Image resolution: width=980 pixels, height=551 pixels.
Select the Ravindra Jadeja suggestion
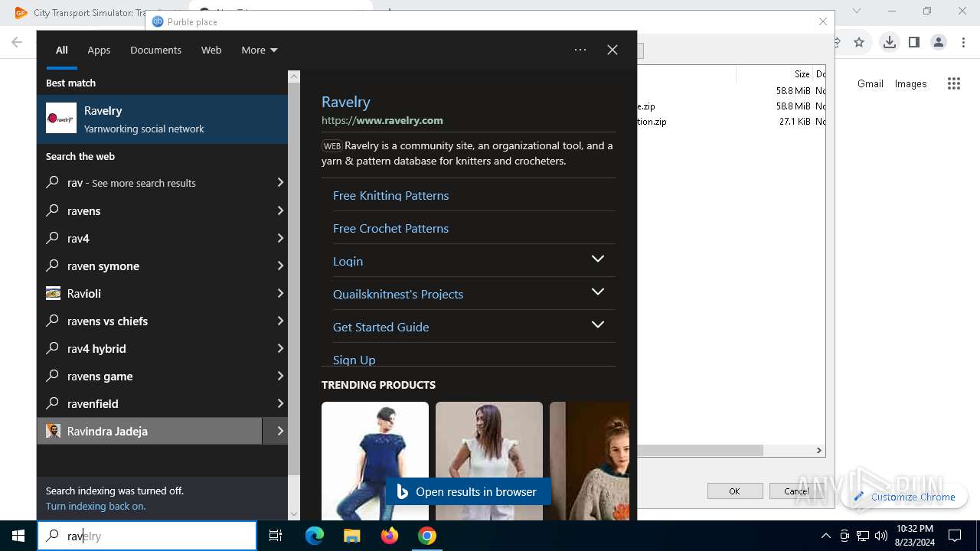149,431
